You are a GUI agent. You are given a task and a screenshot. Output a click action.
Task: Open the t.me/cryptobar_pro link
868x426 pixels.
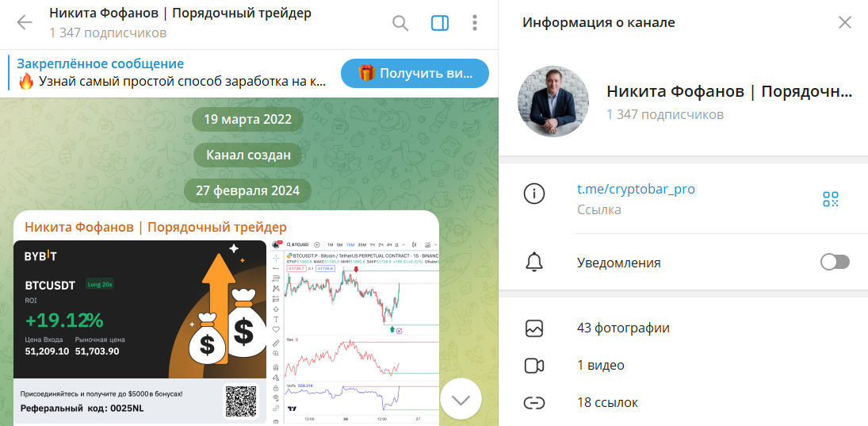(636, 189)
